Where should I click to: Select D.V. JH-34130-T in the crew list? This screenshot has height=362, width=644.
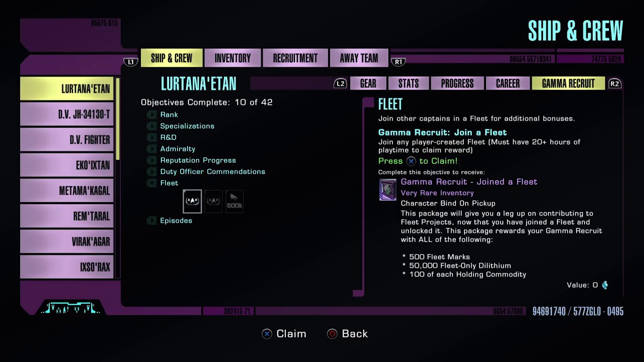67,114
